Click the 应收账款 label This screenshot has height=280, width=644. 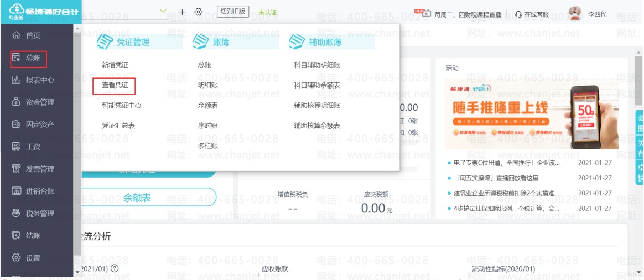click(275, 269)
